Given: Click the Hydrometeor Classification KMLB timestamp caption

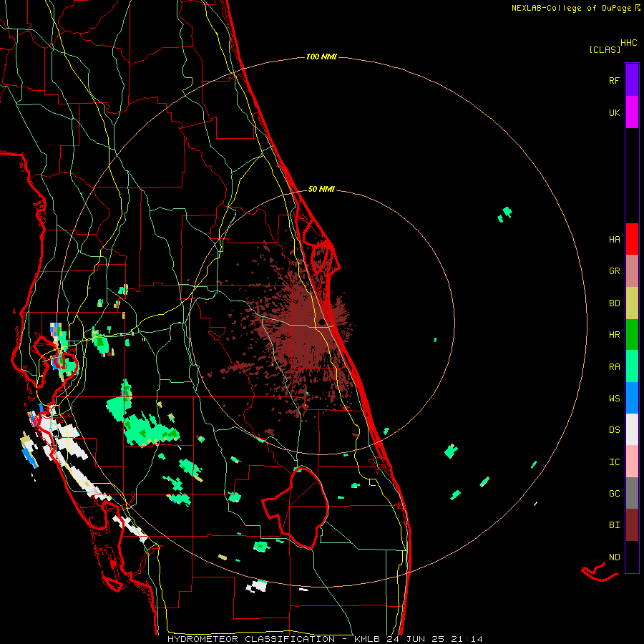Looking at the screenshot, I should (x=326, y=639).
